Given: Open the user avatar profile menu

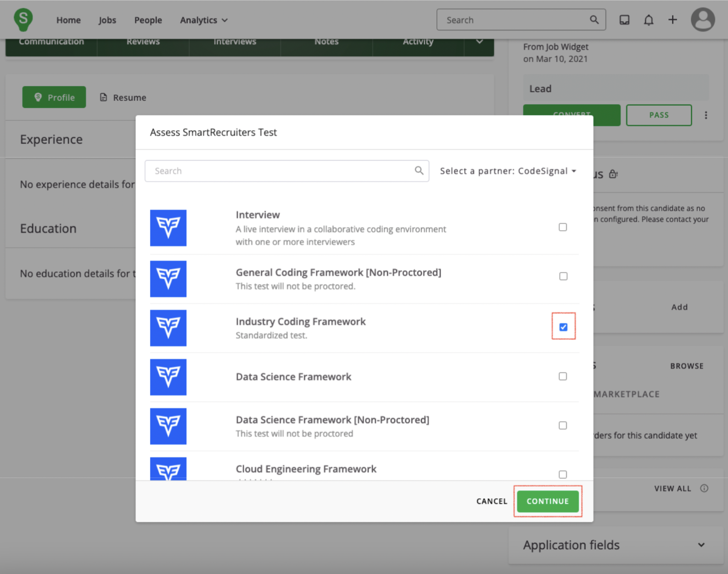Looking at the screenshot, I should point(703,20).
